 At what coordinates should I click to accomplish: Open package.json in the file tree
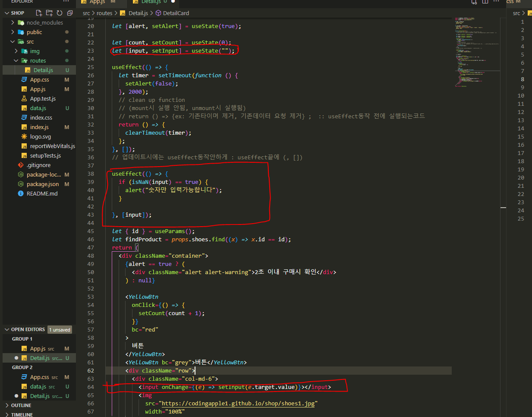(43, 184)
